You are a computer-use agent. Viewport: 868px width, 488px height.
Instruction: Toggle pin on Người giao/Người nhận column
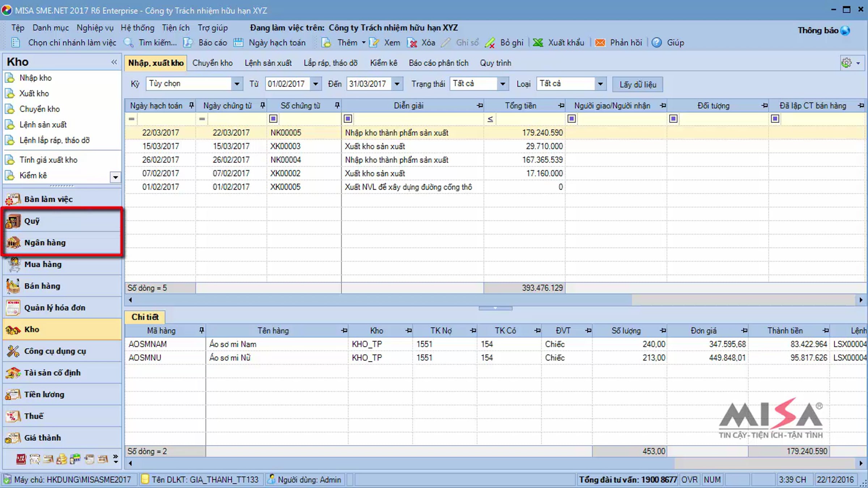663,106
